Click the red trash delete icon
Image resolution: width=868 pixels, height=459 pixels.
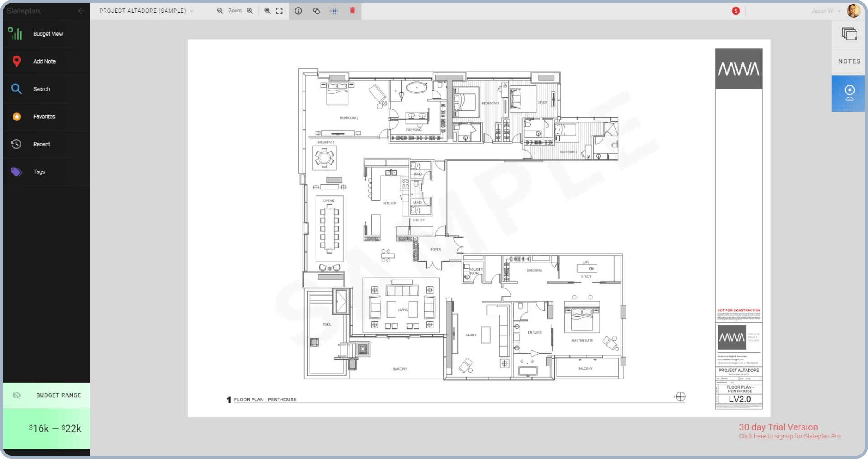(x=353, y=11)
